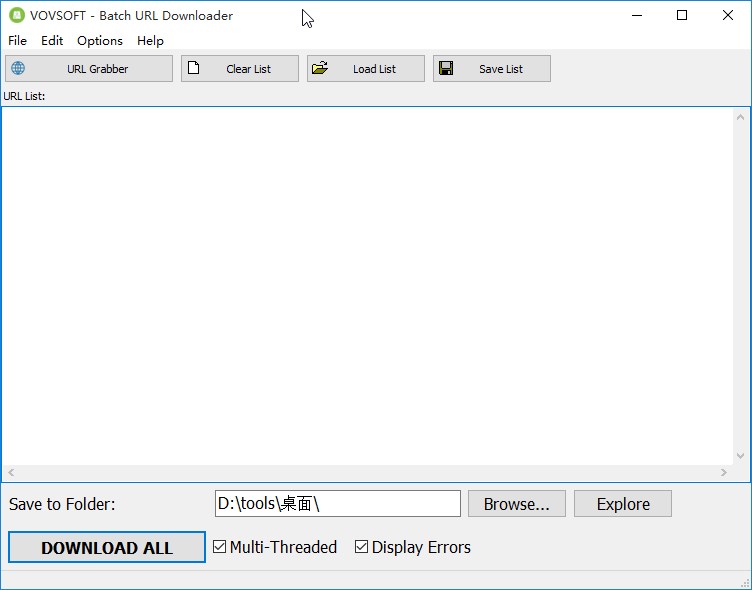Screen dimensions: 752x590
Task: Open the Options menu
Action: point(100,41)
